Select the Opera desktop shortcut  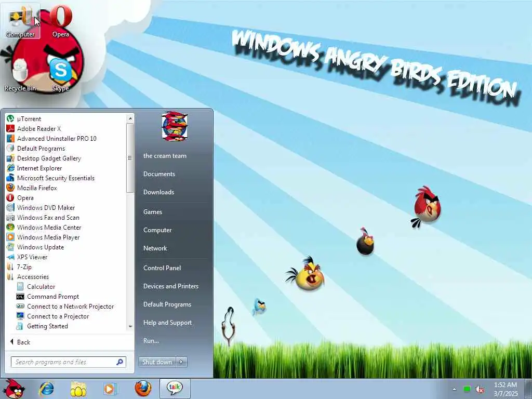coord(61,21)
